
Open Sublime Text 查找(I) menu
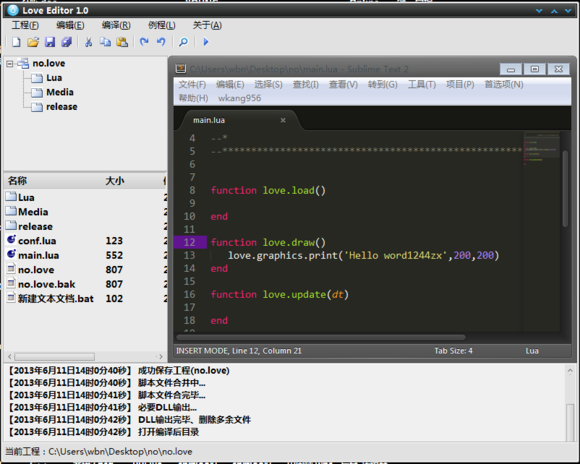306,84
